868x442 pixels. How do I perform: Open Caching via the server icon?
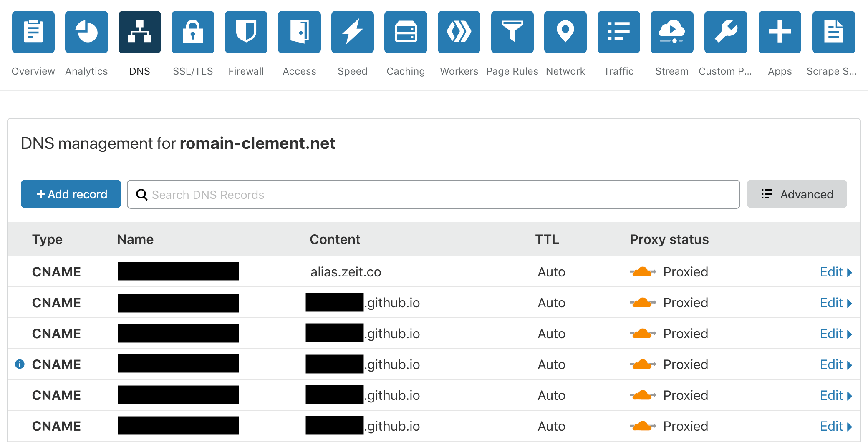[405, 32]
